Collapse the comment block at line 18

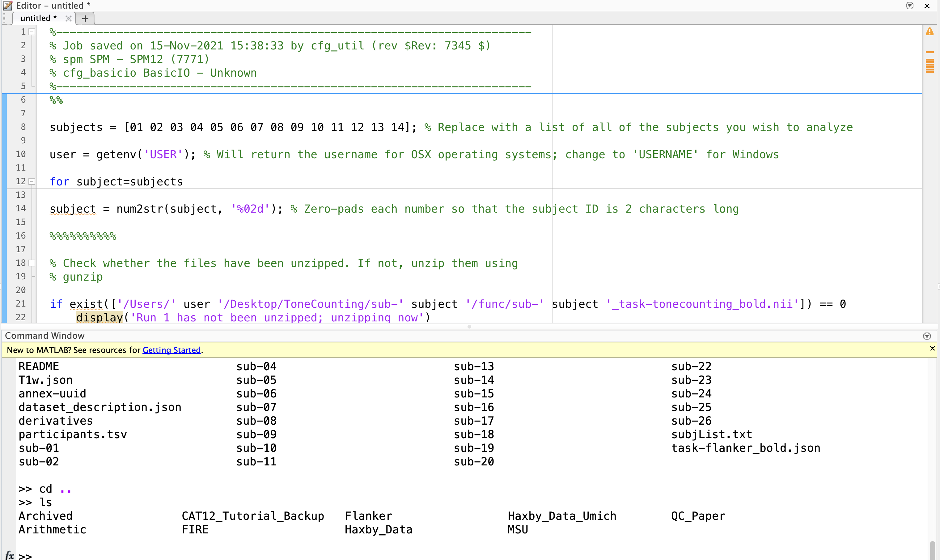(32, 263)
